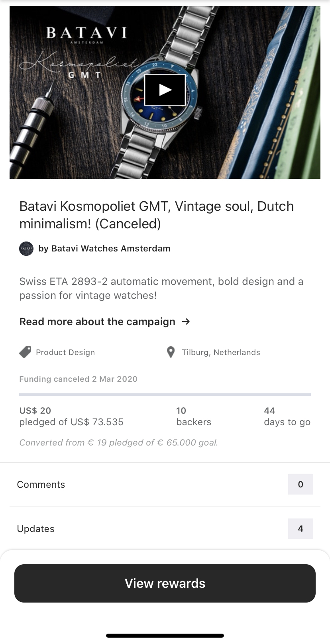This screenshot has width=330, height=644.
Task: Open Tilburg, Netherlands location
Action: pyautogui.click(x=221, y=352)
